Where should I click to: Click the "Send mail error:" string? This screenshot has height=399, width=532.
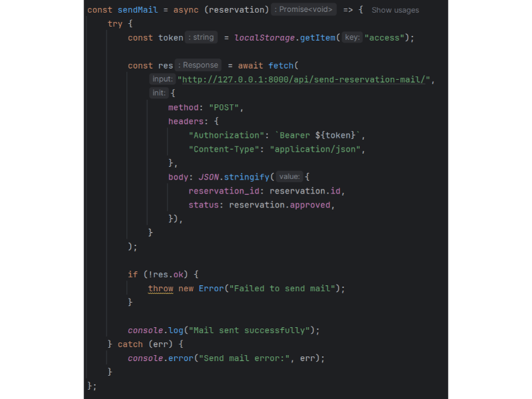pos(245,358)
